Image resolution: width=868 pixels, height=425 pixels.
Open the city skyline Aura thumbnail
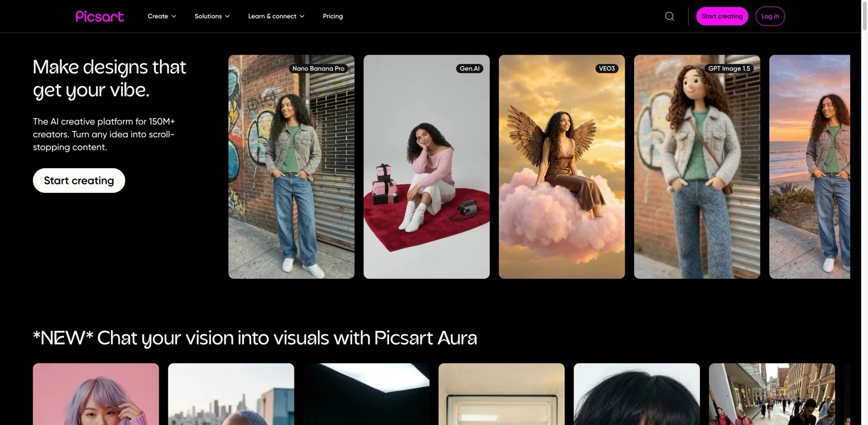(x=231, y=394)
